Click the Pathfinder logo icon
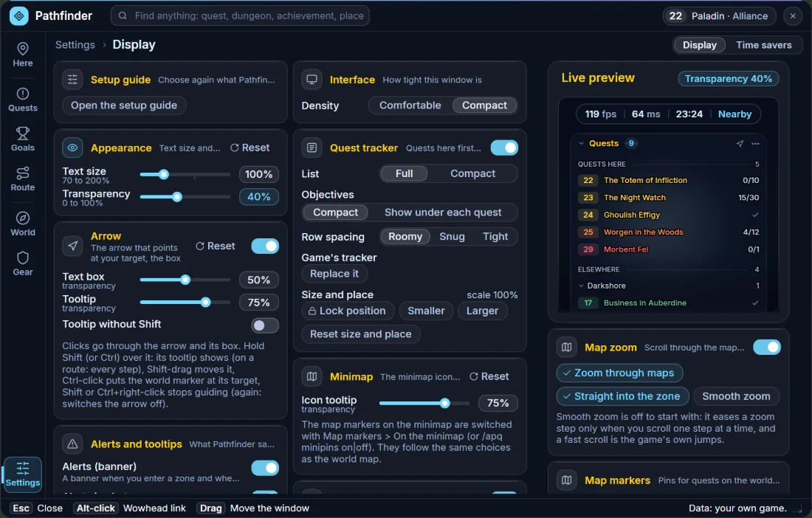Screen dimensions: 812x518 (19, 16)
